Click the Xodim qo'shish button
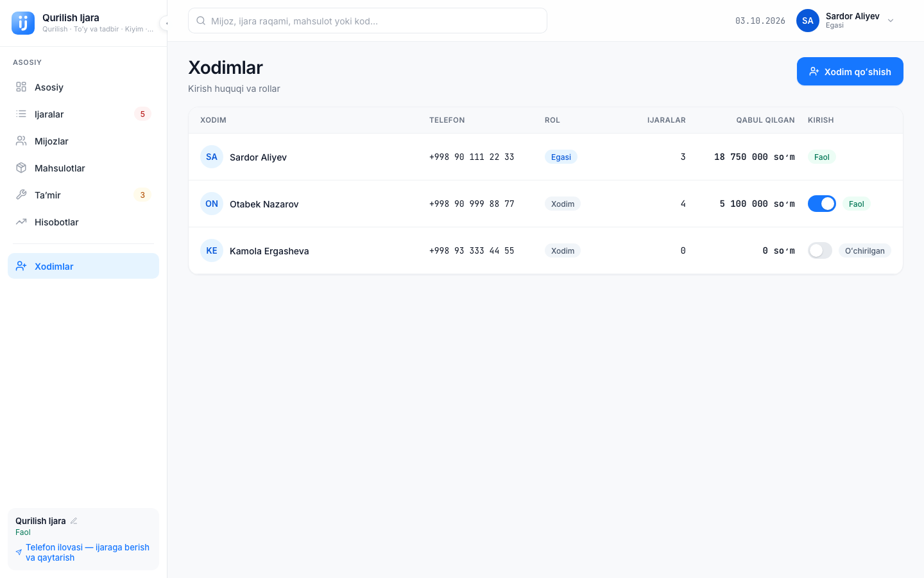This screenshot has height=578, width=924. pyautogui.click(x=850, y=71)
